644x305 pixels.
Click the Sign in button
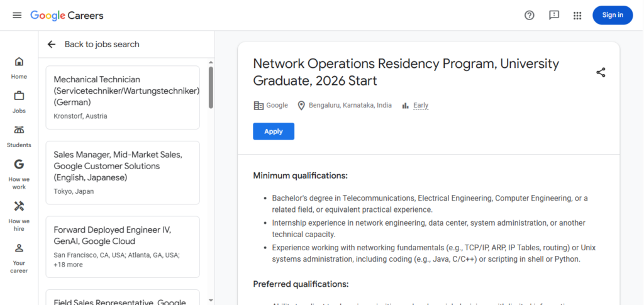(x=613, y=15)
